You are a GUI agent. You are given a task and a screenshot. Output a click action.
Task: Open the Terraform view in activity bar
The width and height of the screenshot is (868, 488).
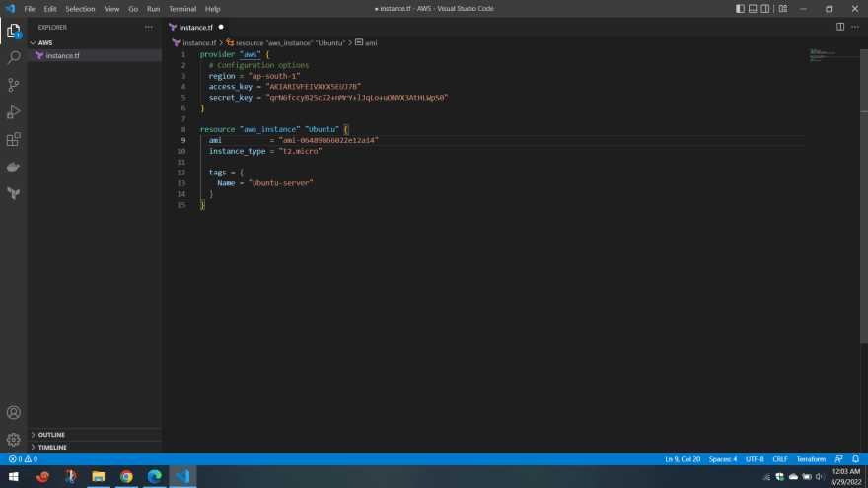tap(13, 193)
